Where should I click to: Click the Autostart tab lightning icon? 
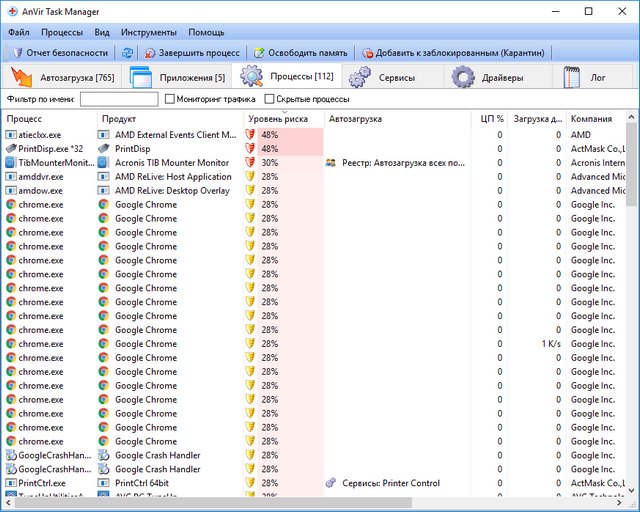click(22, 77)
